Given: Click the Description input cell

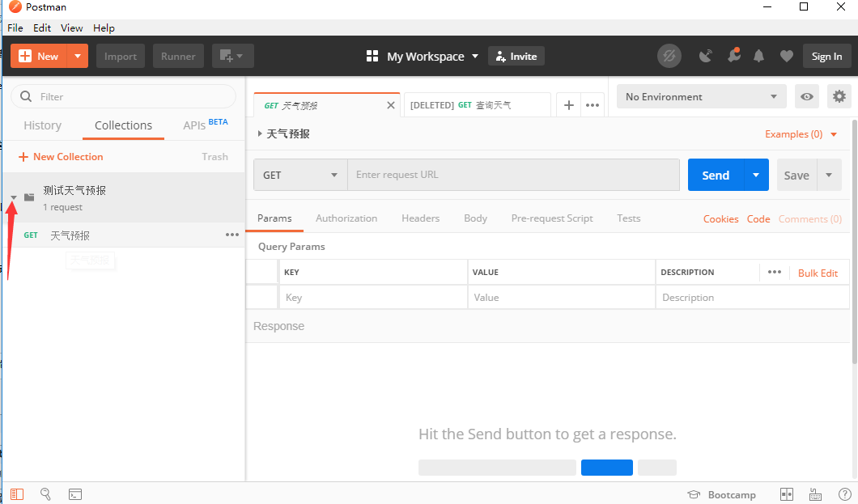Looking at the screenshot, I should tap(753, 298).
